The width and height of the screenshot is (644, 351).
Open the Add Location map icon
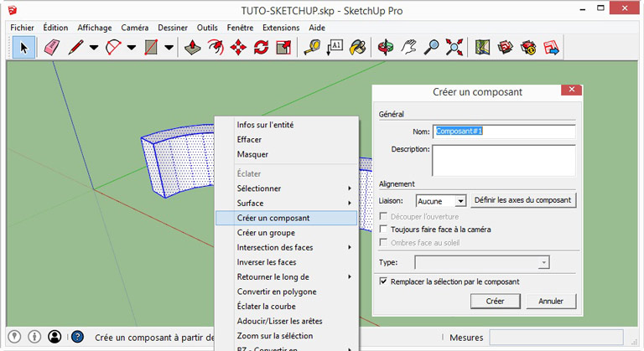[x=483, y=47]
